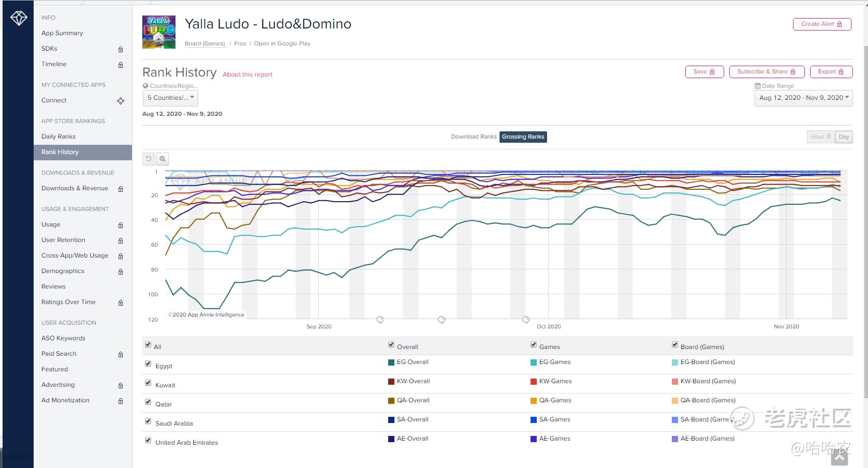Open the About this report link
The width and height of the screenshot is (868, 468).
tap(247, 74)
